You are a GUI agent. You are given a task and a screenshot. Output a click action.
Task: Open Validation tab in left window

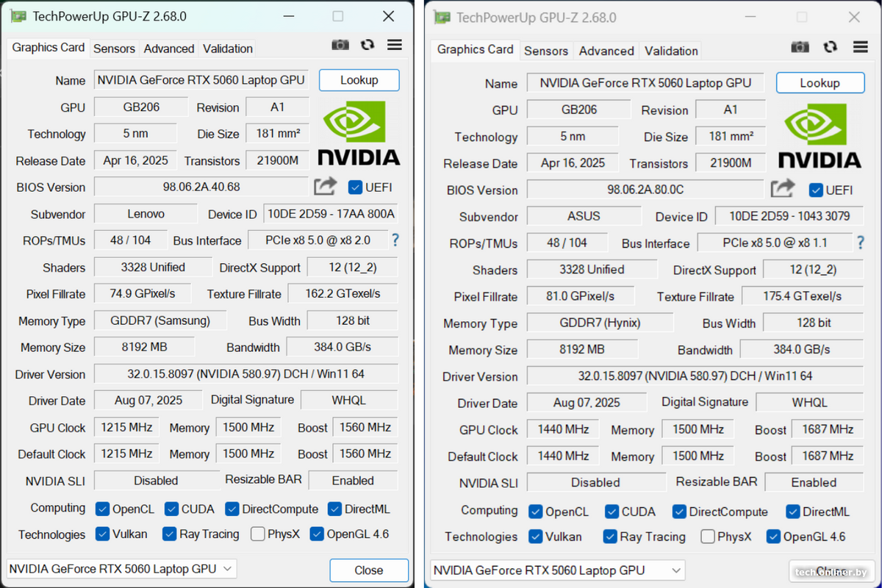coord(228,49)
